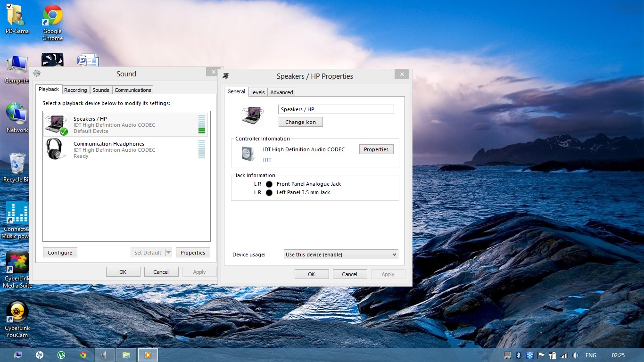This screenshot has width=644, height=362.
Task: Open CyberLink Media Suite desktop shortcut
Action: point(17,270)
